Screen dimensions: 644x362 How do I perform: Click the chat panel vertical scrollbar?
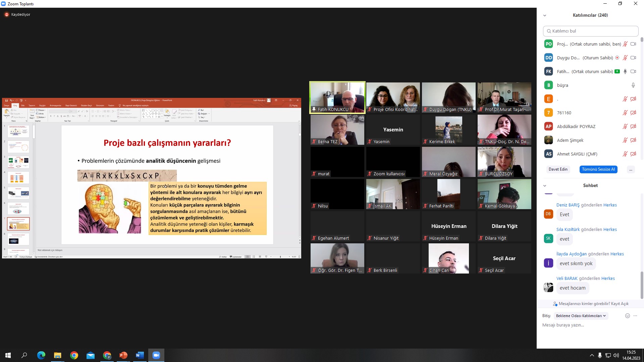click(x=642, y=285)
